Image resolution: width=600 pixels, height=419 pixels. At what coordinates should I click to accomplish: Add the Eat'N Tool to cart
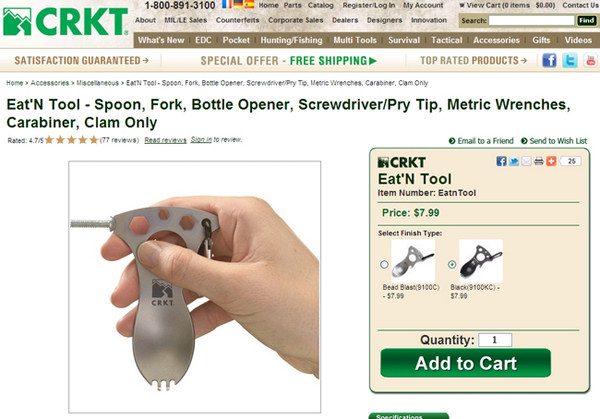point(466,363)
